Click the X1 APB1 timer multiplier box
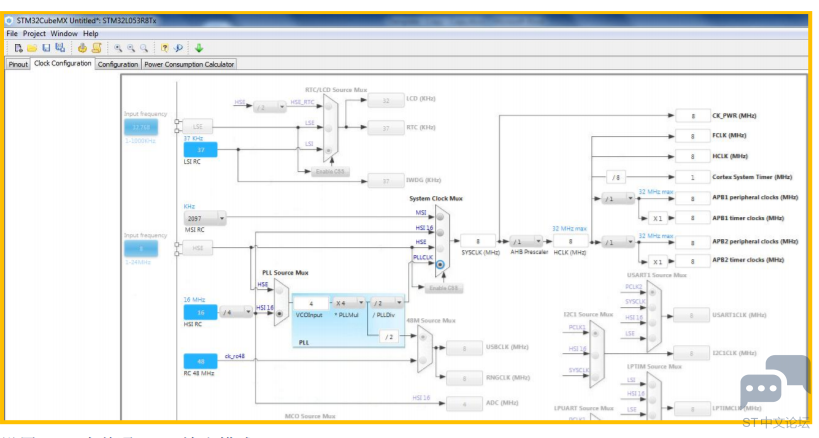Screen dimensions: 819x438 pyautogui.click(x=658, y=218)
